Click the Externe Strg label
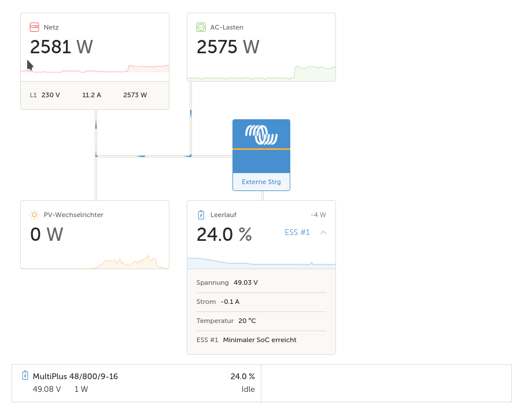Image resolution: width=532 pixels, height=411 pixels. 261,182
